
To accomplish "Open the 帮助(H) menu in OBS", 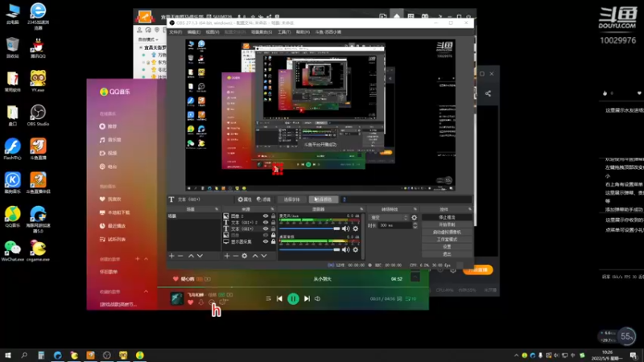I will tap(303, 32).
